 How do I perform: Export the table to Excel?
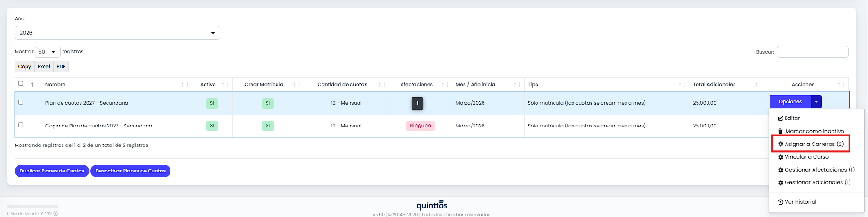click(44, 66)
